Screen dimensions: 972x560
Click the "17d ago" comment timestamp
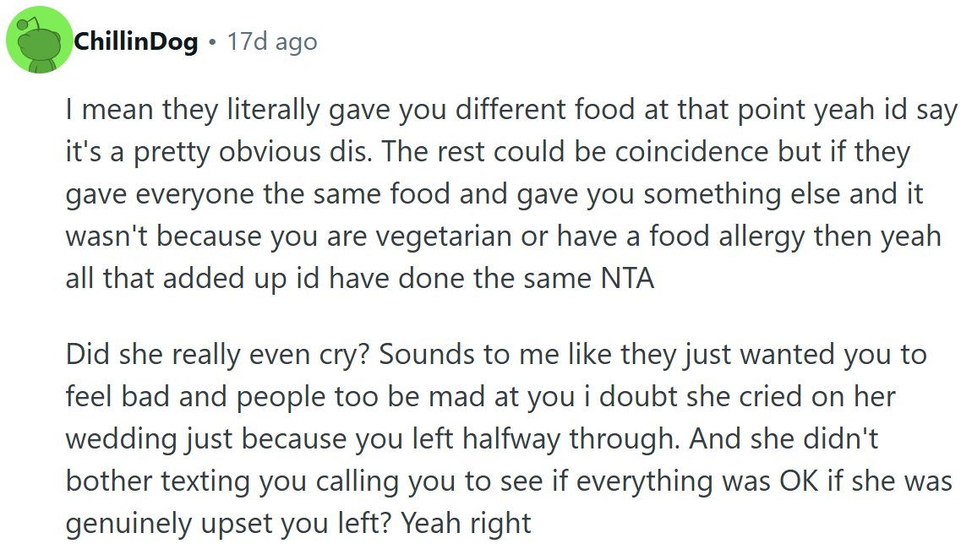coord(272,41)
